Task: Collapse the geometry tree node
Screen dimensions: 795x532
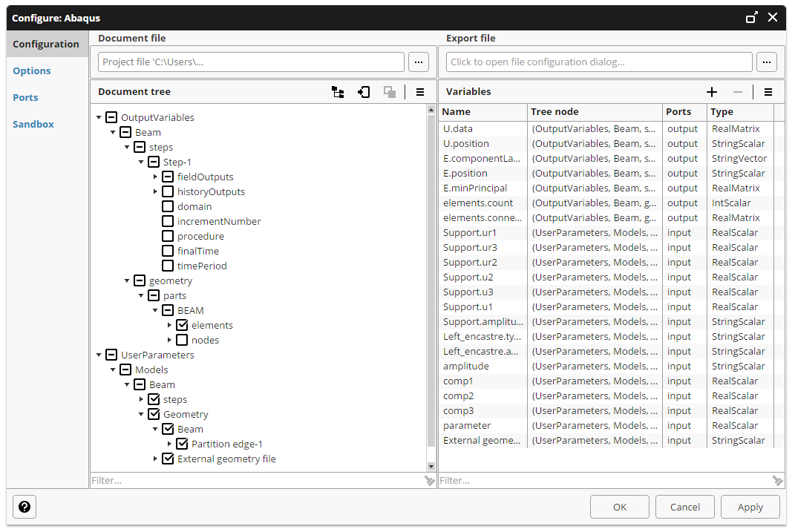Action: 127,280
